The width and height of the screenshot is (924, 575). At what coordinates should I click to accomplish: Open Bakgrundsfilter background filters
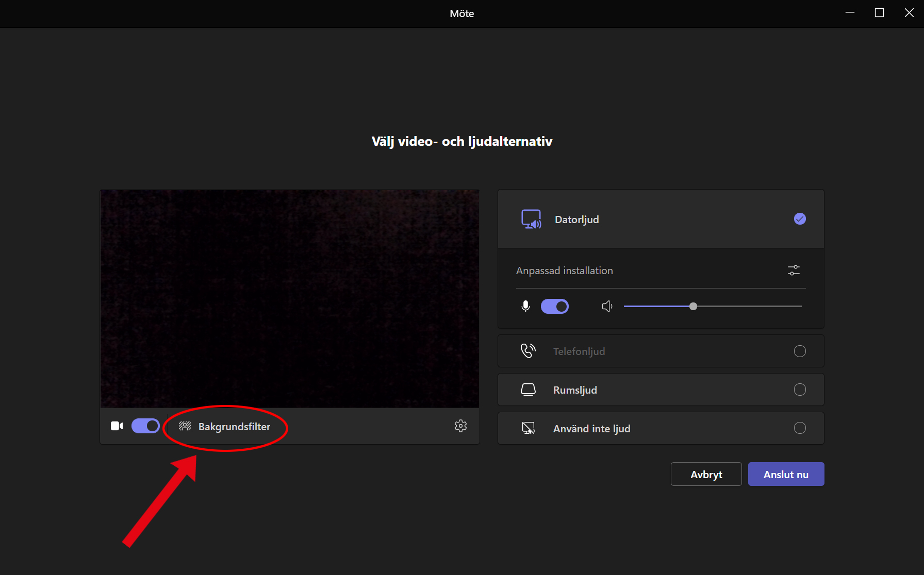224,427
